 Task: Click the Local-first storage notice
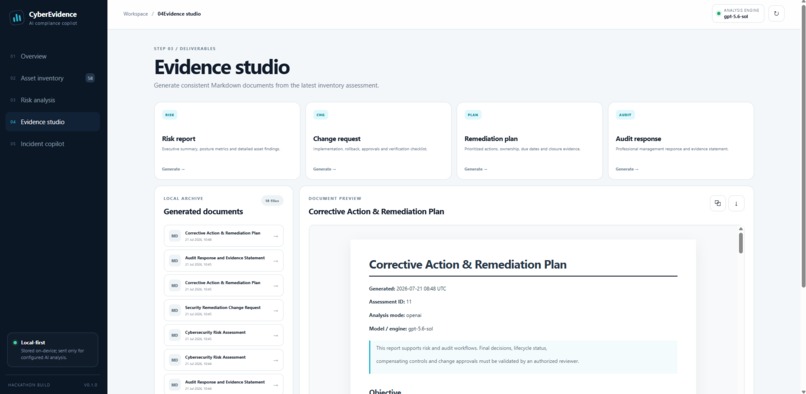click(52, 350)
